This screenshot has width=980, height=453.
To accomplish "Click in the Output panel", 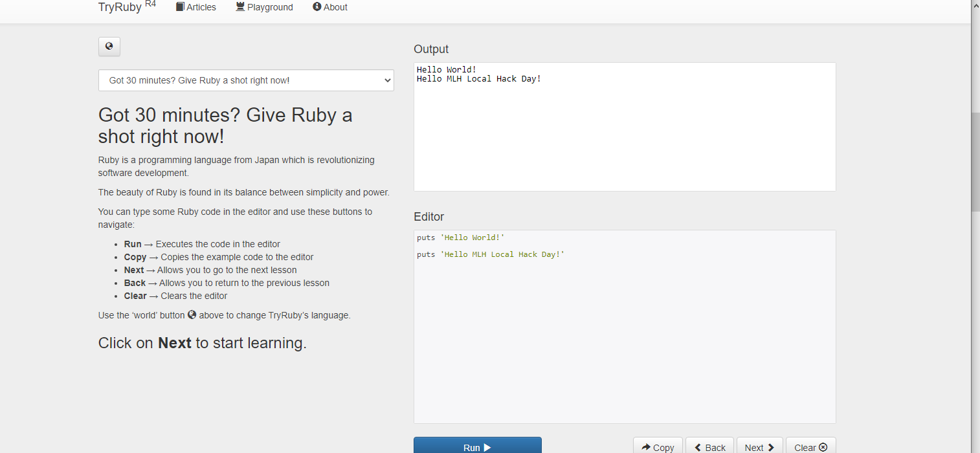I will (x=625, y=127).
